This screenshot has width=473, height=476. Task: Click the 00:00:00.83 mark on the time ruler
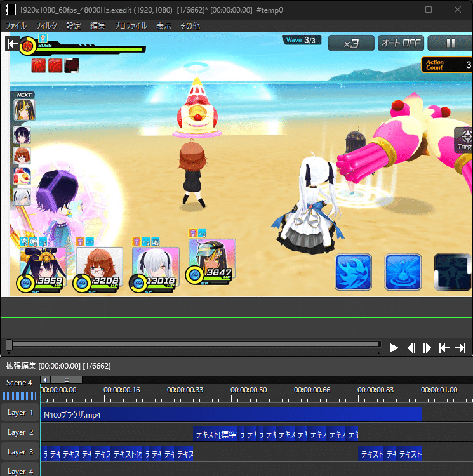click(375, 390)
